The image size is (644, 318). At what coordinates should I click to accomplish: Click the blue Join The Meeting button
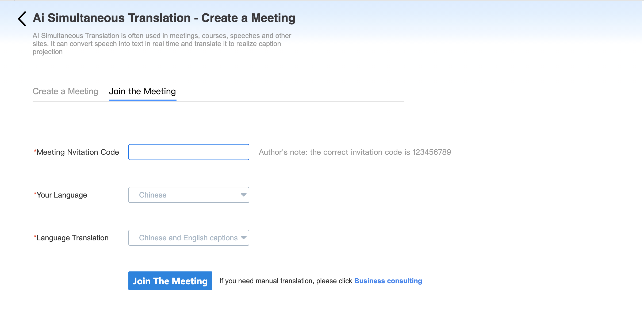(170, 281)
